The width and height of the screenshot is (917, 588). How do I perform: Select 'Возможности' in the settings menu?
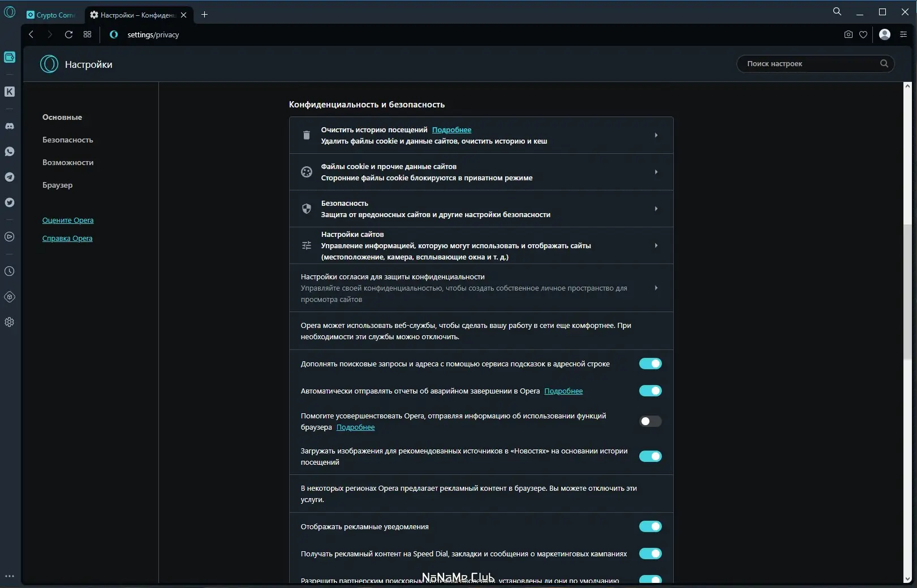coord(68,162)
